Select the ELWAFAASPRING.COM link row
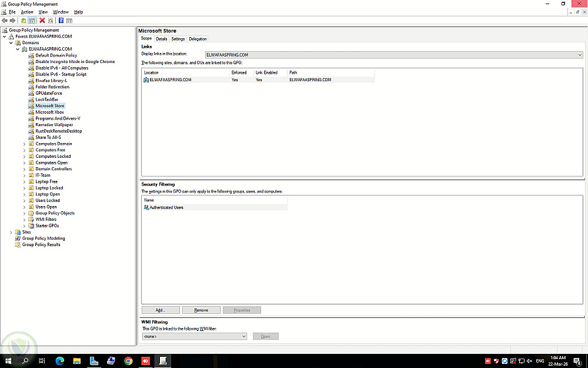The width and height of the screenshot is (588, 368). 258,79
